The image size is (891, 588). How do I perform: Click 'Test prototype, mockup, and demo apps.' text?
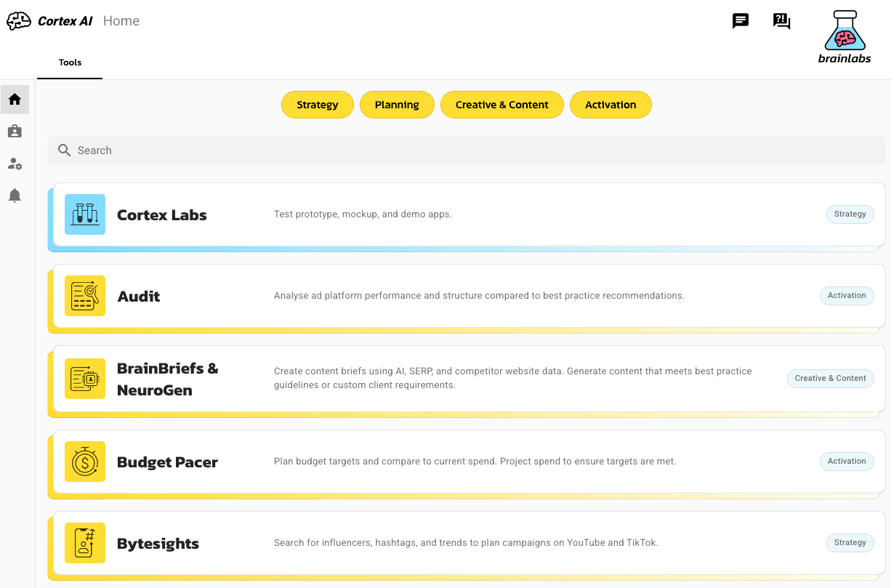click(x=363, y=214)
